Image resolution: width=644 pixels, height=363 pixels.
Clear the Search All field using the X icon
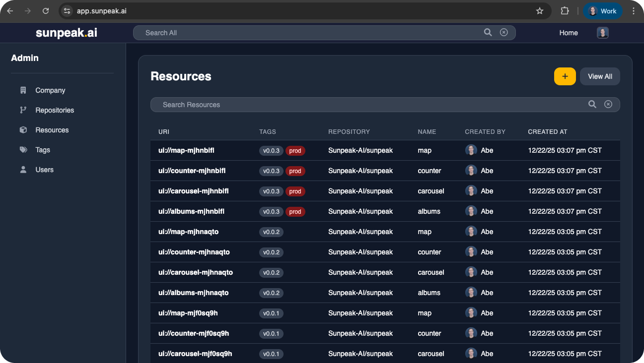tap(504, 32)
